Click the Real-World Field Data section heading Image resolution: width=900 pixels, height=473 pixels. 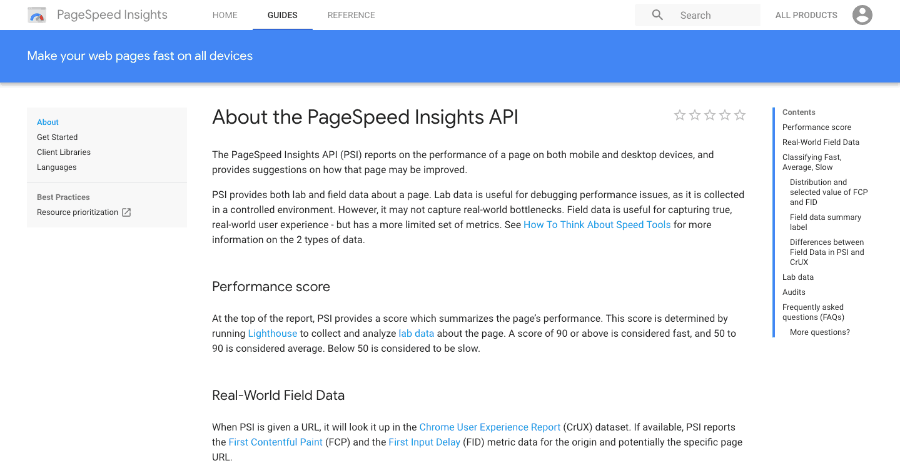(278, 396)
